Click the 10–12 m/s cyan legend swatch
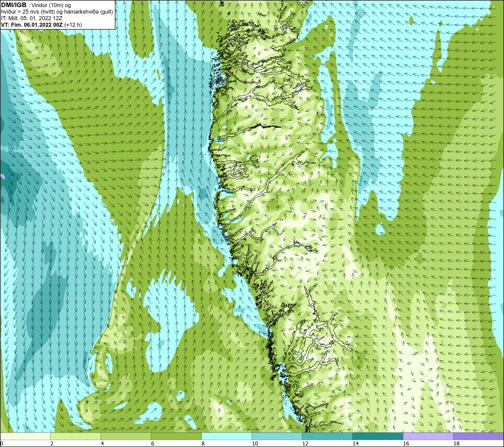The image size is (504, 447). (277, 436)
